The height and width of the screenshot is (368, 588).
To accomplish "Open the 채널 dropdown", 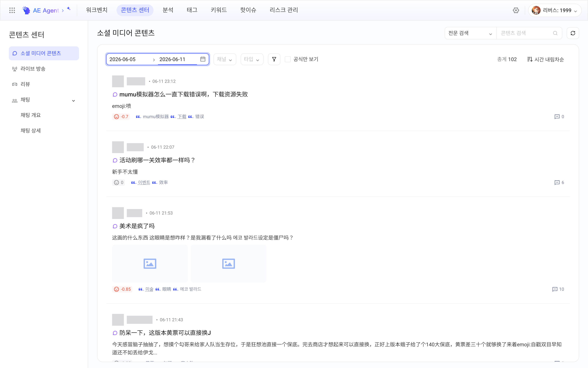I will tap(225, 59).
